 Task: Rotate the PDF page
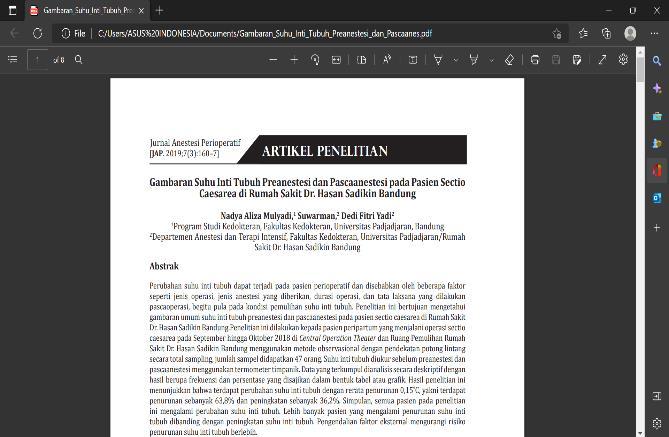coord(315,60)
